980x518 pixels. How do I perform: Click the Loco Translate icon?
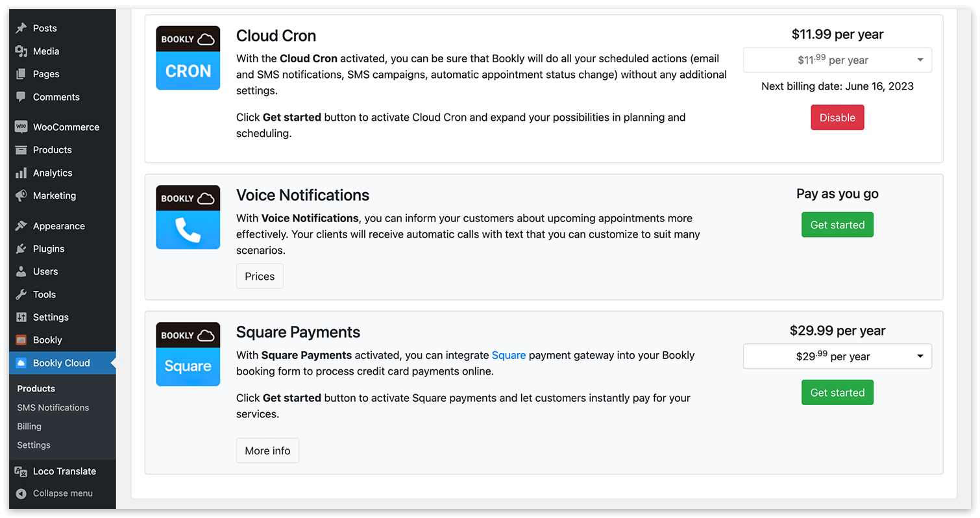click(21, 471)
